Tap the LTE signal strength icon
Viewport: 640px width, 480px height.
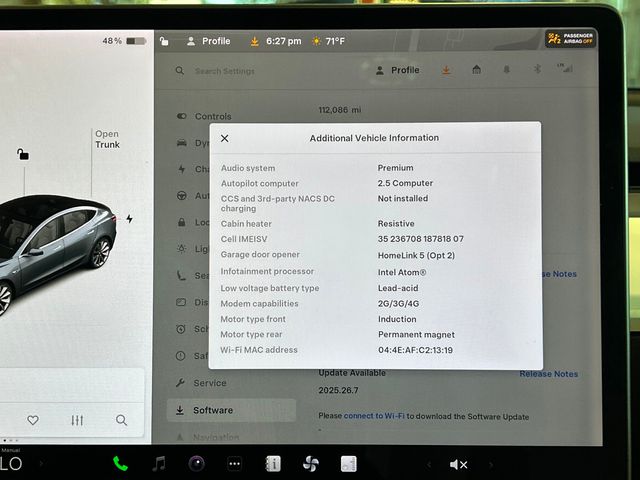click(x=565, y=68)
